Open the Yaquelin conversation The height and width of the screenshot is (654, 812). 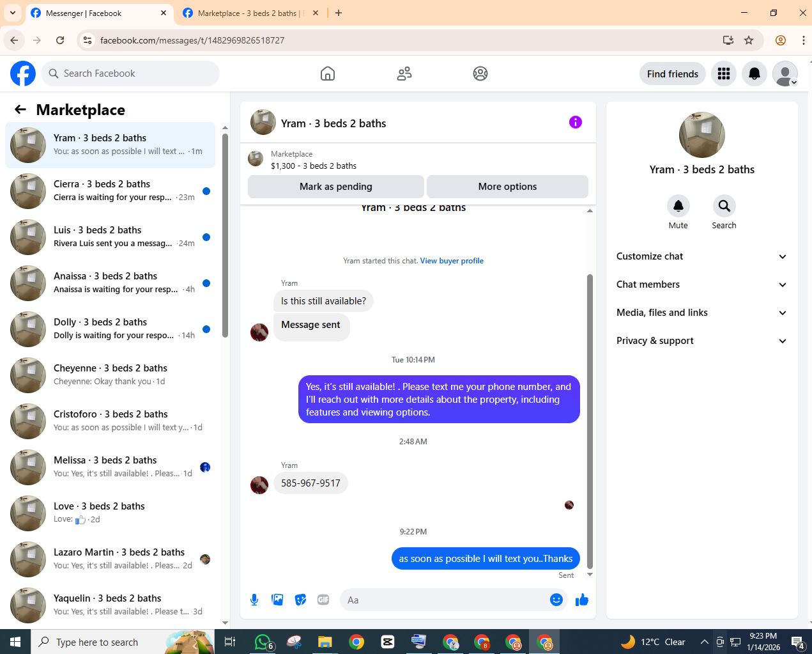click(110, 605)
